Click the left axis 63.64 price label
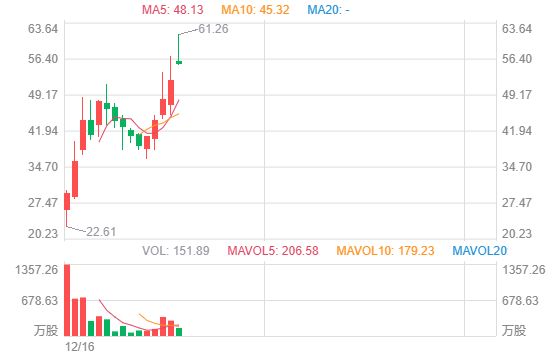The width and height of the screenshot is (560, 360). [43, 29]
